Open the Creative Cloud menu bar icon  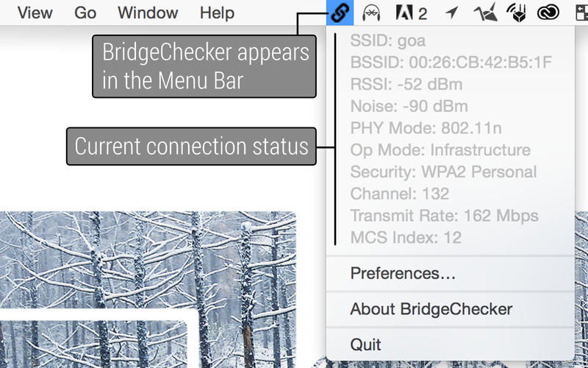(x=548, y=13)
